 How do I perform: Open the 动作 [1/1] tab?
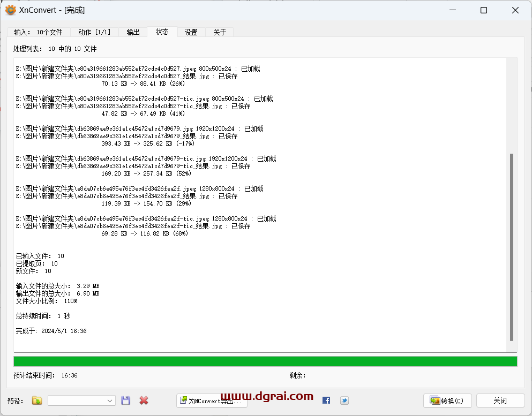(94, 32)
